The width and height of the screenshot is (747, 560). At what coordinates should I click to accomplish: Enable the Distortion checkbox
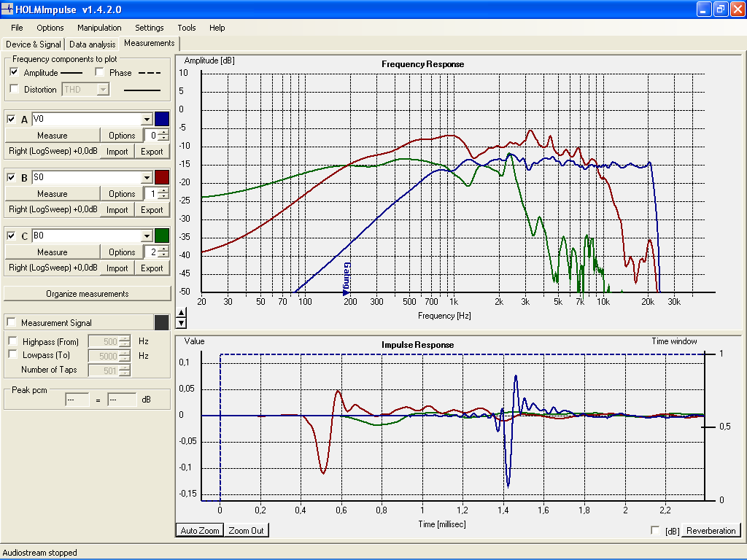point(15,89)
